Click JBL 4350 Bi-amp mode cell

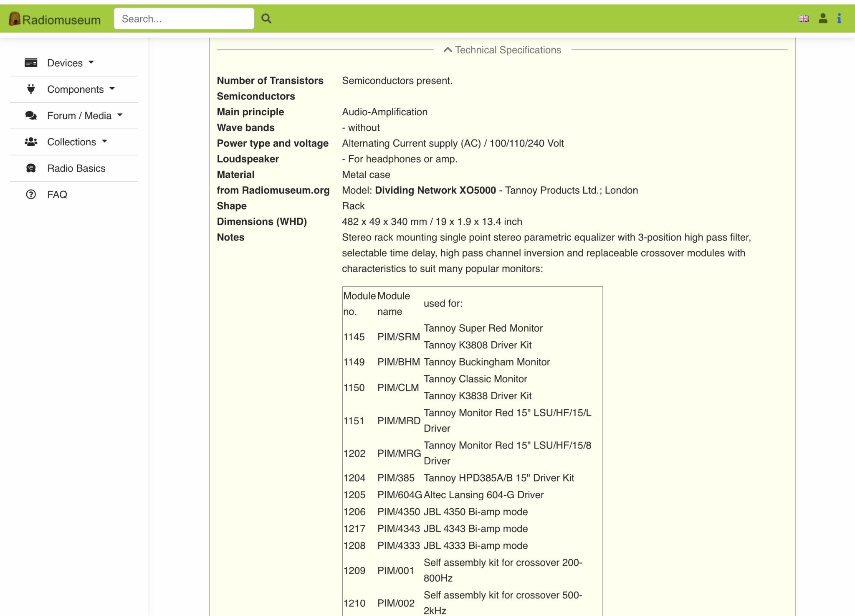tap(476, 512)
